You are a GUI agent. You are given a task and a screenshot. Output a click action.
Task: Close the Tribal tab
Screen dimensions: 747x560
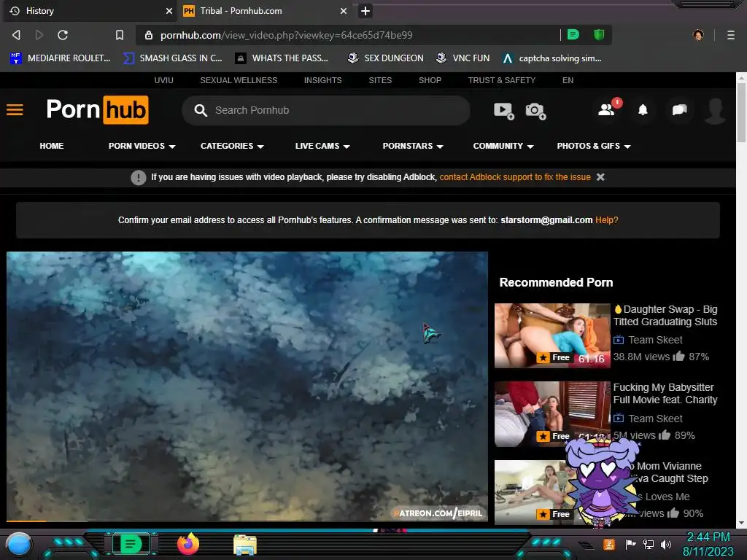[344, 10]
